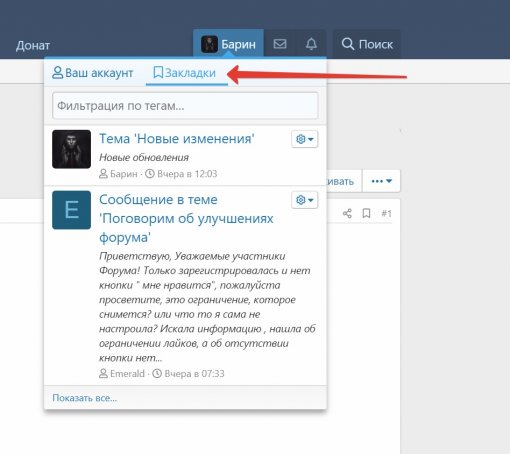Viewport: 510px width, 454px height.
Task: Click the Emerald 'E' avatar tile
Action: point(71,210)
